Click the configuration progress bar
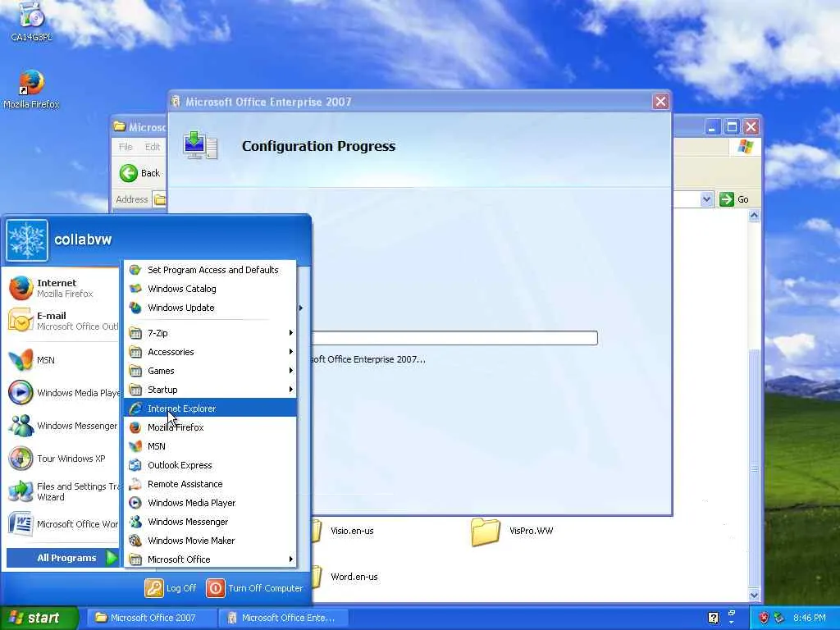840x630 pixels. (454, 338)
